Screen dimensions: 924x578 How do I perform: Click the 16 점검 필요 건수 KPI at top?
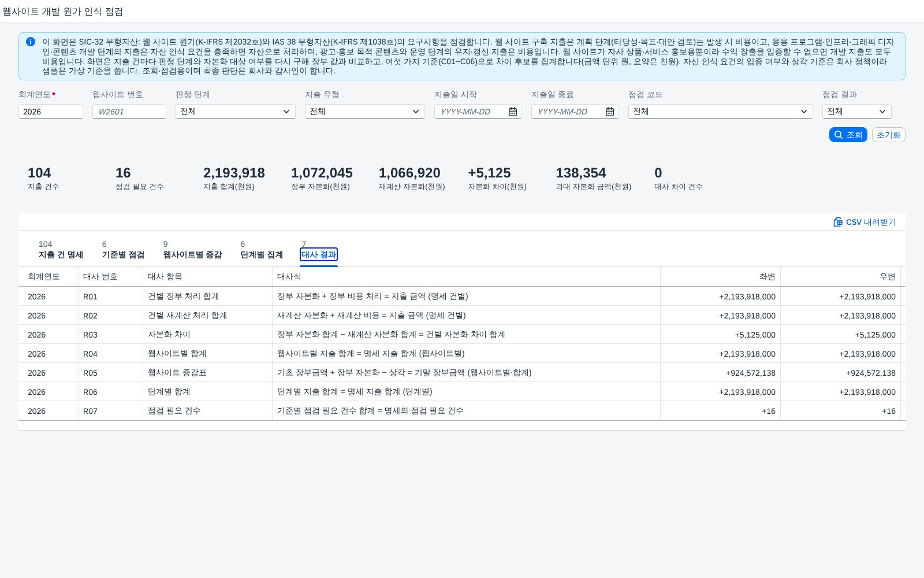(139, 178)
